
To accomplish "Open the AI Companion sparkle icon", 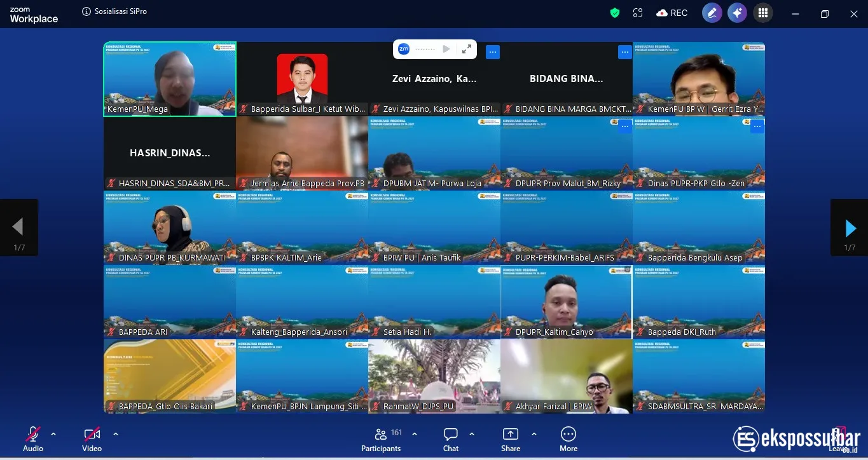I will coord(737,13).
